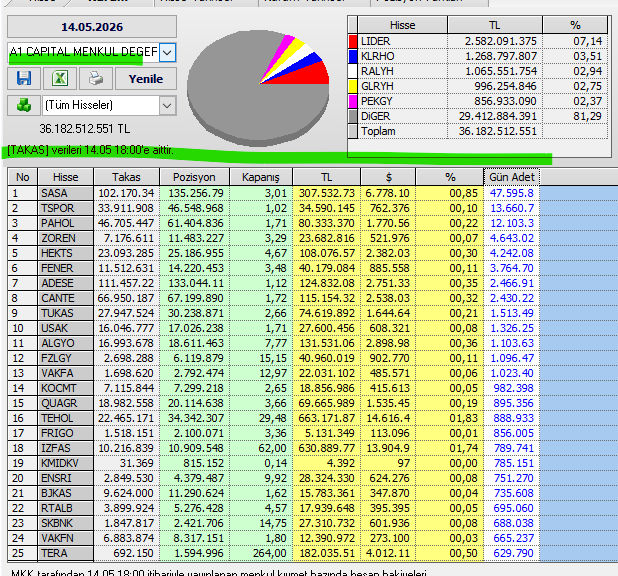The height and width of the screenshot is (576, 618).
Task: Click the yellow GLRYH color swatch
Action: [353, 86]
